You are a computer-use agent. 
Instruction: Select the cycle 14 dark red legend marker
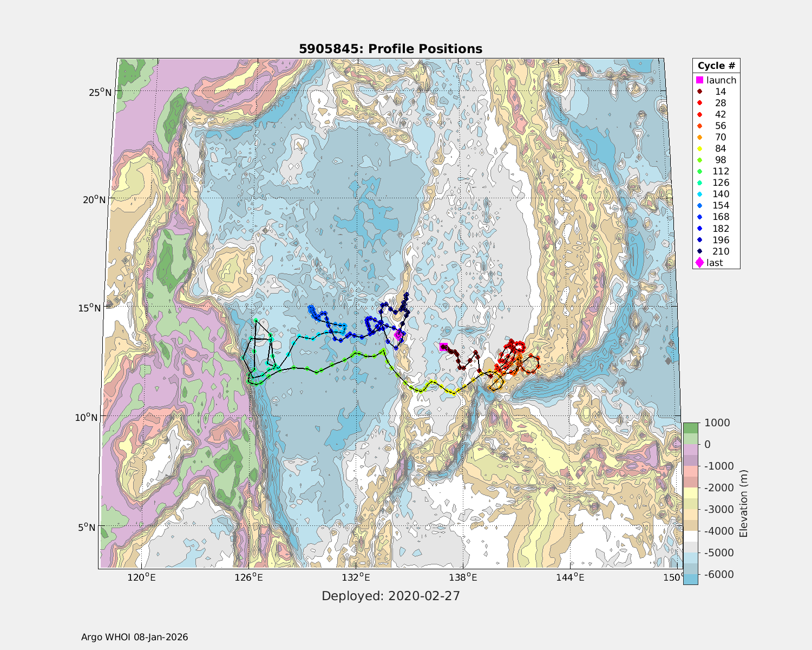tap(699, 92)
